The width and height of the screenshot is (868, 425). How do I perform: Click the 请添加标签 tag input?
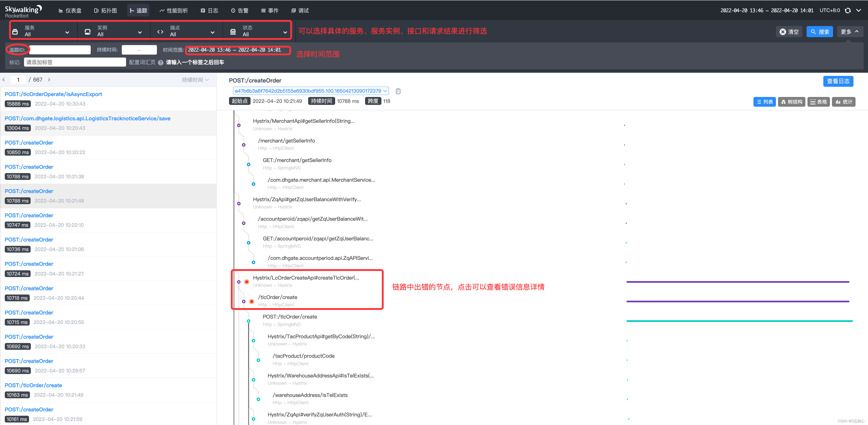tap(75, 62)
